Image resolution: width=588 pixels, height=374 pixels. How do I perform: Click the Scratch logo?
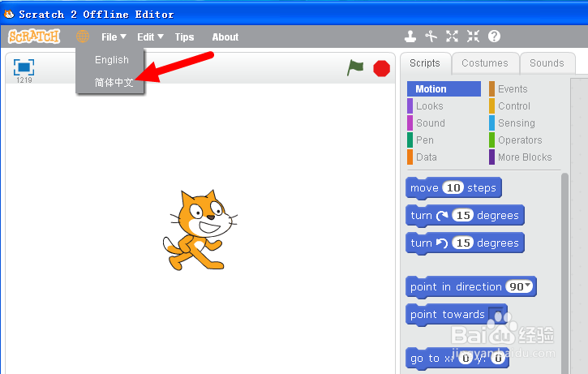tap(34, 37)
